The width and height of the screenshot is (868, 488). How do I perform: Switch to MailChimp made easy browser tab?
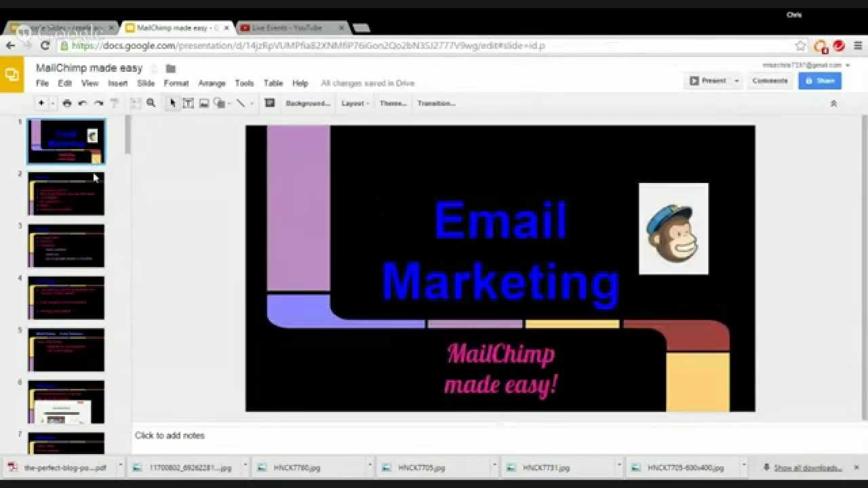(x=176, y=28)
